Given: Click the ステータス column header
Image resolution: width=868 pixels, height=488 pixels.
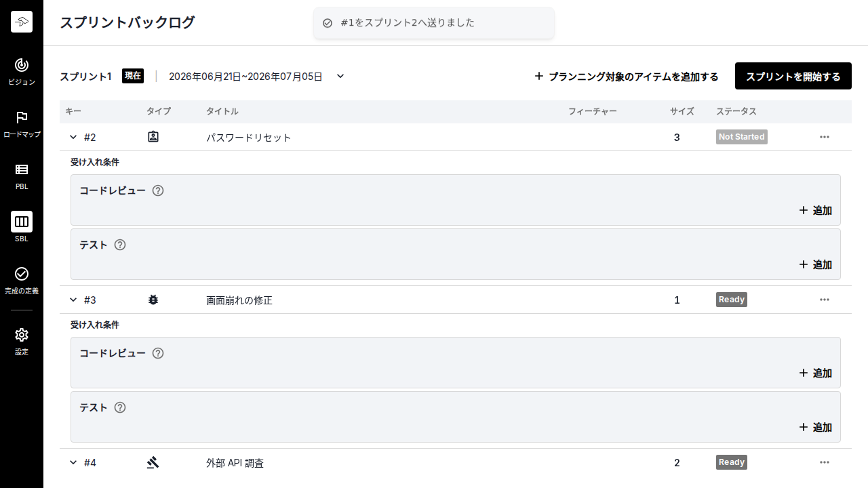Looking at the screenshot, I should (x=736, y=111).
